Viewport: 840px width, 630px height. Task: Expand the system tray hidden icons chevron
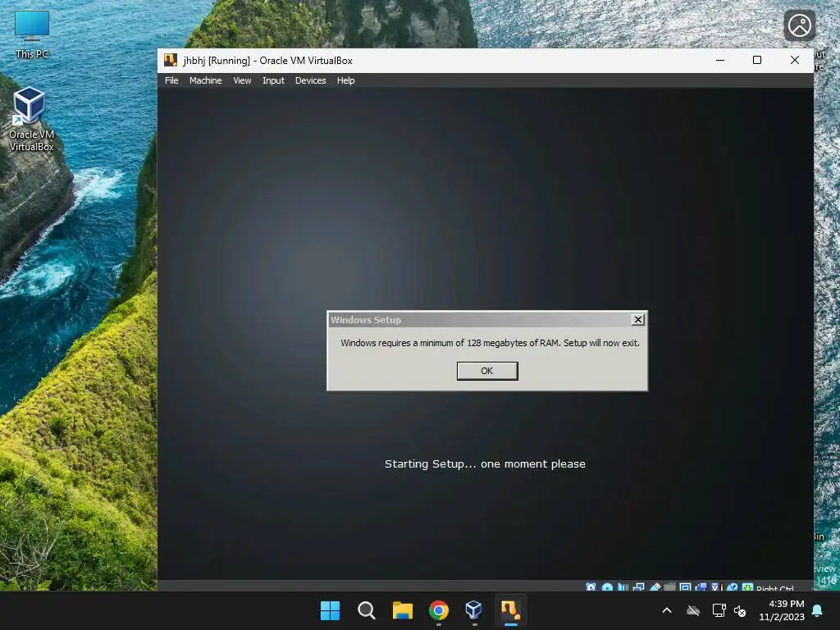(667, 610)
